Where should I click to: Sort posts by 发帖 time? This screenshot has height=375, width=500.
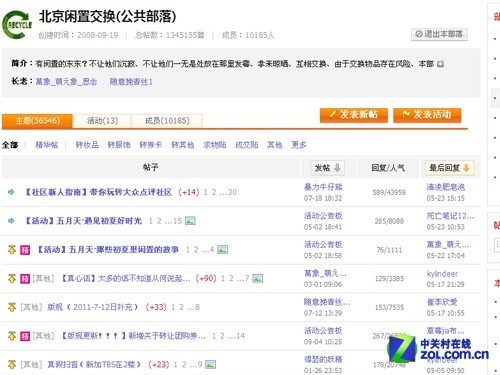pos(328,168)
